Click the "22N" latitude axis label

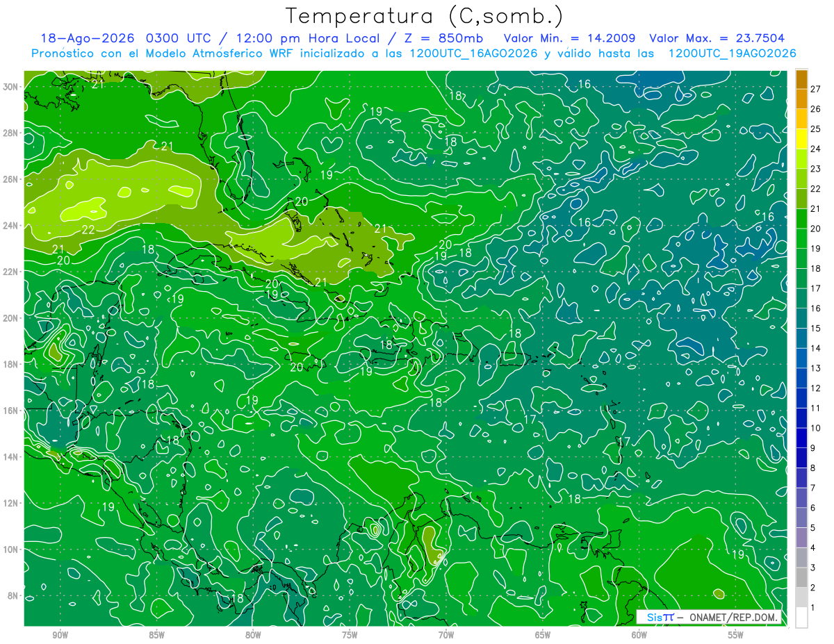click(x=12, y=272)
